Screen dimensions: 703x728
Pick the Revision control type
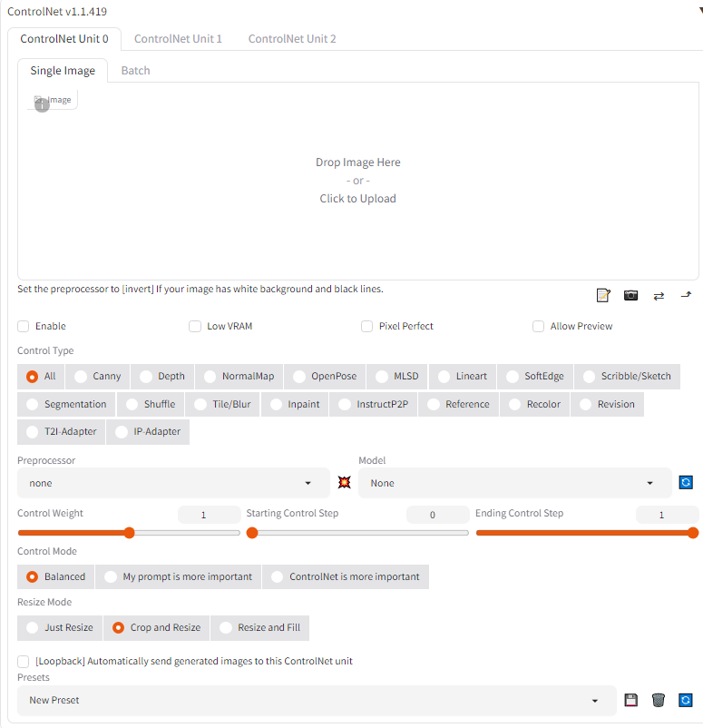point(607,404)
